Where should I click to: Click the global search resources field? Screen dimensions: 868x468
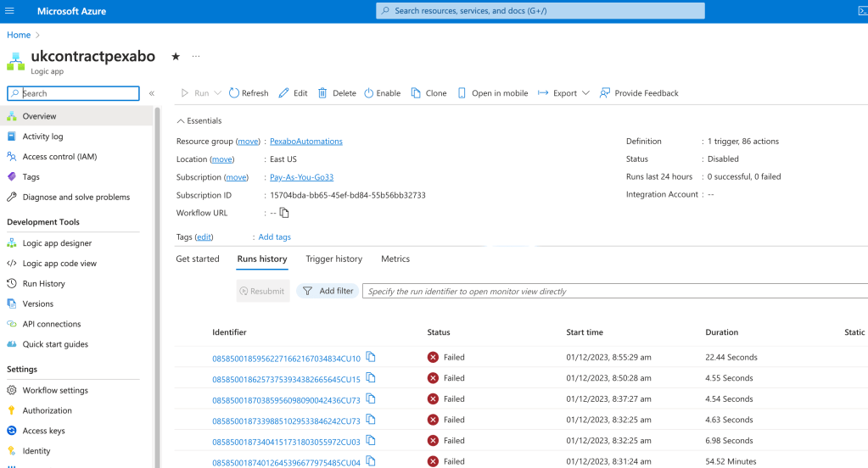(540, 10)
